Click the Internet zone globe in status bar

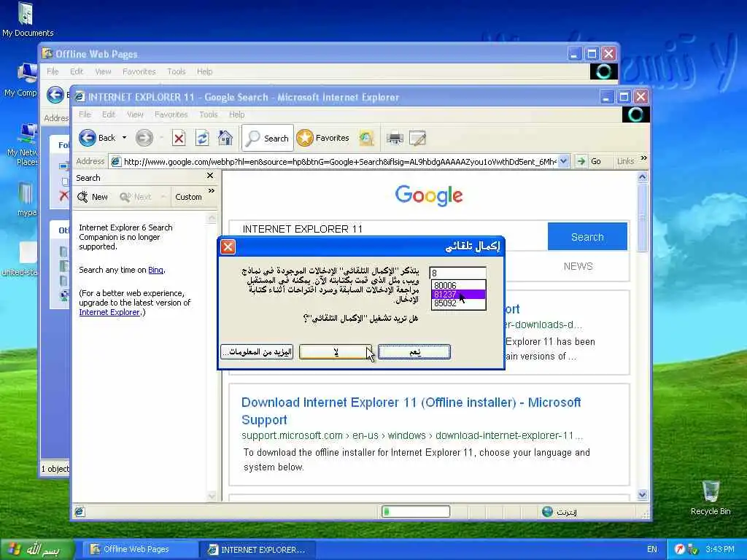point(547,511)
